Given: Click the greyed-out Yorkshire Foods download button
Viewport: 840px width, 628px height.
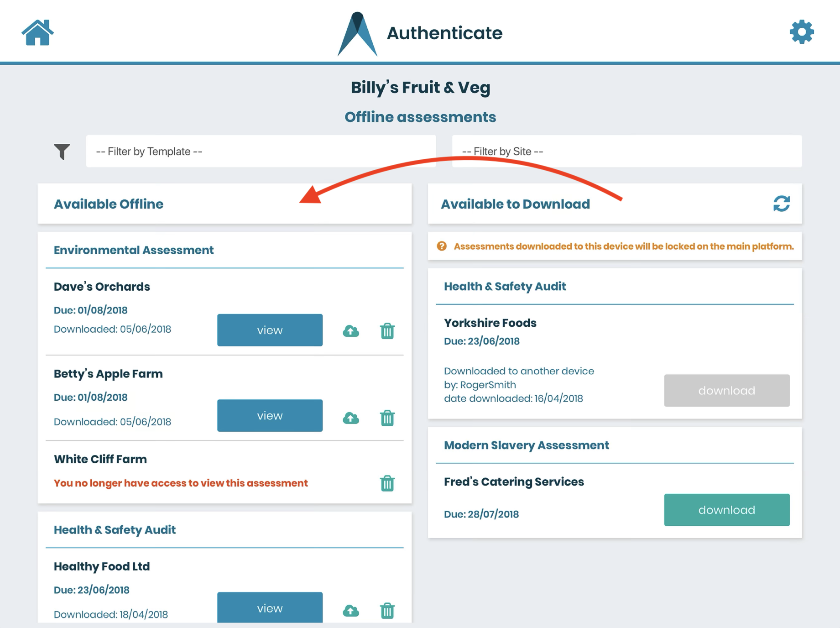Looking at the screenshot, I should 726,391.
